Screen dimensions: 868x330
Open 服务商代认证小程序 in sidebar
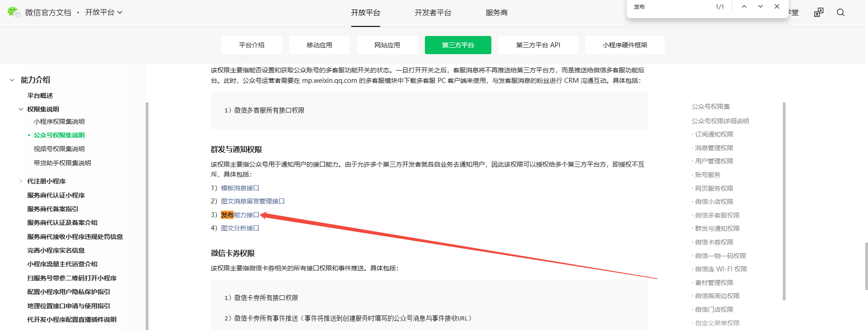coord(56,195)
